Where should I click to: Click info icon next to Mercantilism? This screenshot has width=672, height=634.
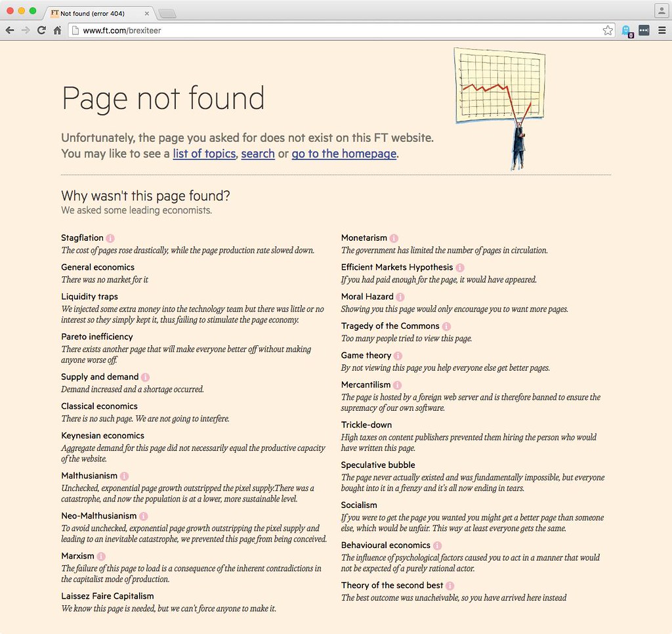point(397,385)
